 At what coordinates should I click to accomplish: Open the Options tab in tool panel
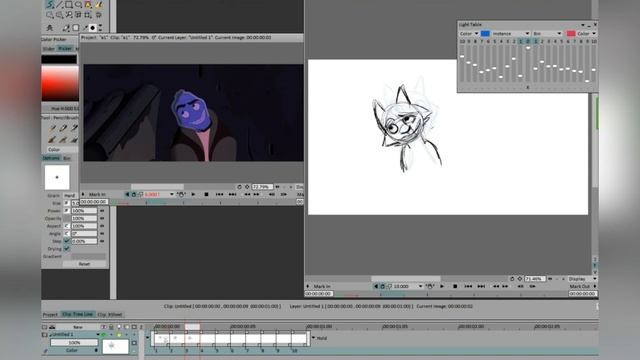tap(51, 158)
